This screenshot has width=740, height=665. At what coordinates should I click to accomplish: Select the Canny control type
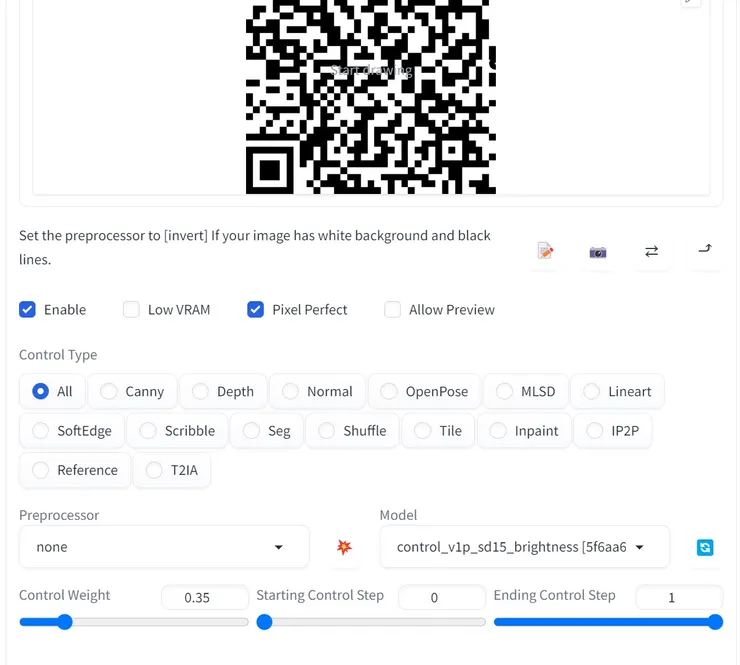point(132,391)
